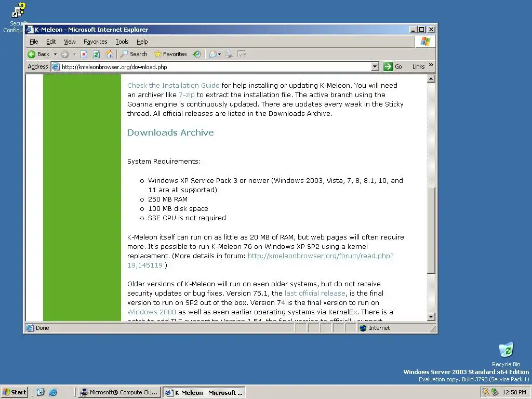Click the Links toolbar label
Screen dimensions: 532x399
(x=418, y=67)
